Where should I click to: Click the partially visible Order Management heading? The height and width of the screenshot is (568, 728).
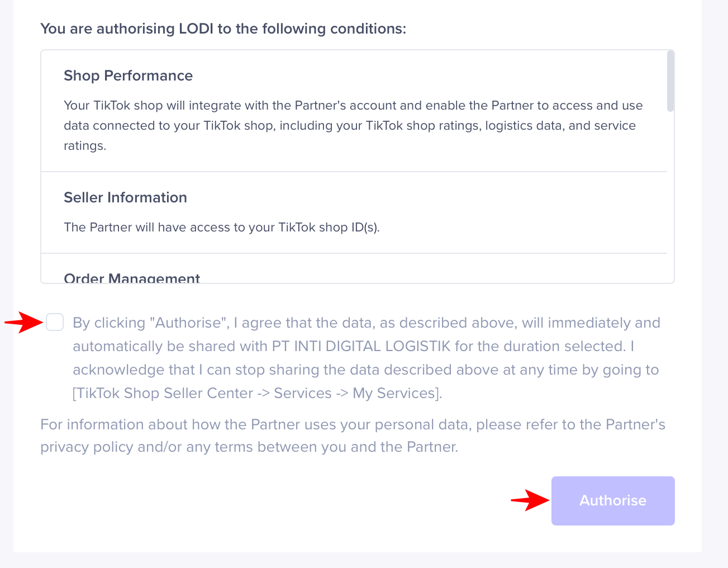click(132, 278)
